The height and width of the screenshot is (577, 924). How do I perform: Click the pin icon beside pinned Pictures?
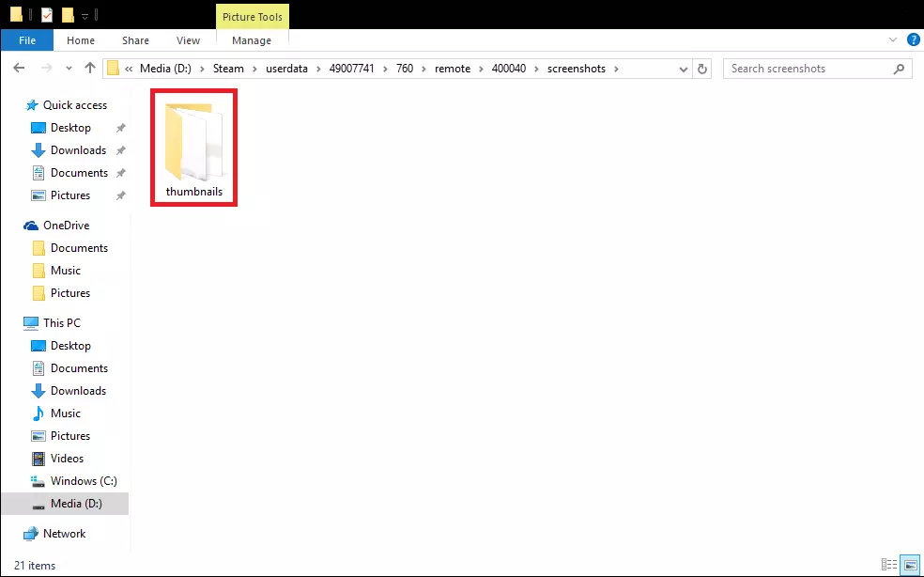121,195
